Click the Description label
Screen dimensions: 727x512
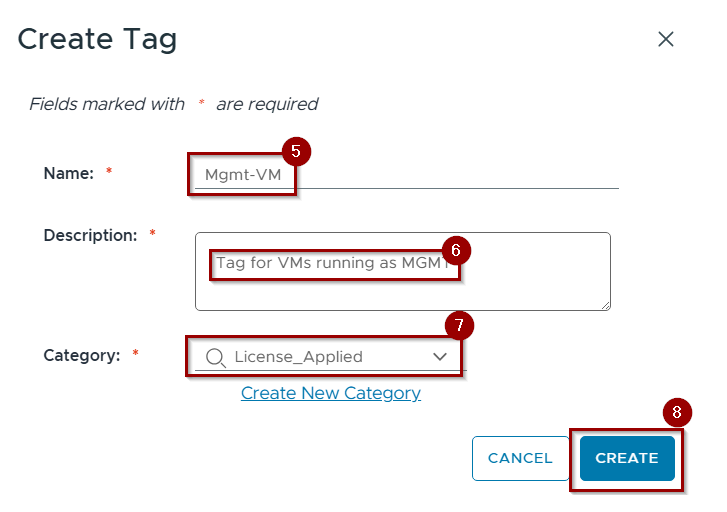(90, 236)
